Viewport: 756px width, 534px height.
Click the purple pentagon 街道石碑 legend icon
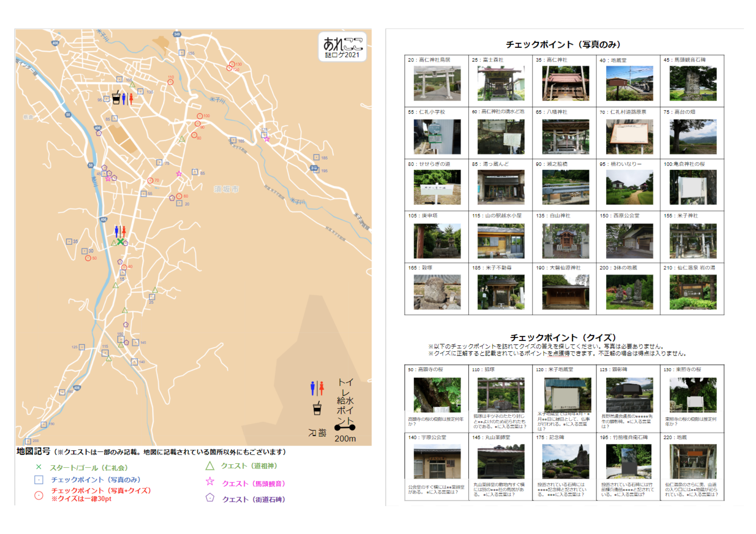tap(210, 498)
